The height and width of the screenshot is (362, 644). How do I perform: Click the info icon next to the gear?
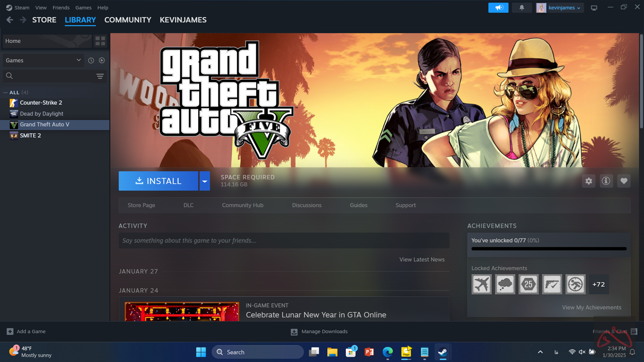[606, 181]
